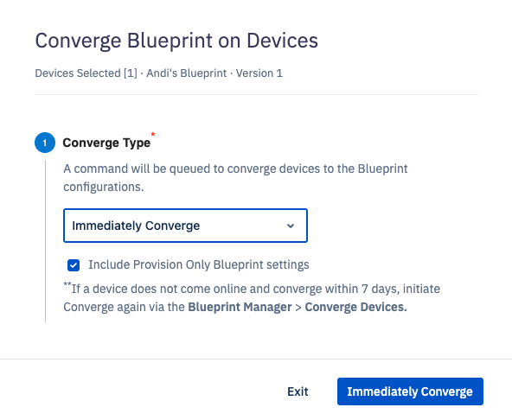Click the vertical step connector line below step 1
The width and height of the screenshot is (512, 420).
45,241
